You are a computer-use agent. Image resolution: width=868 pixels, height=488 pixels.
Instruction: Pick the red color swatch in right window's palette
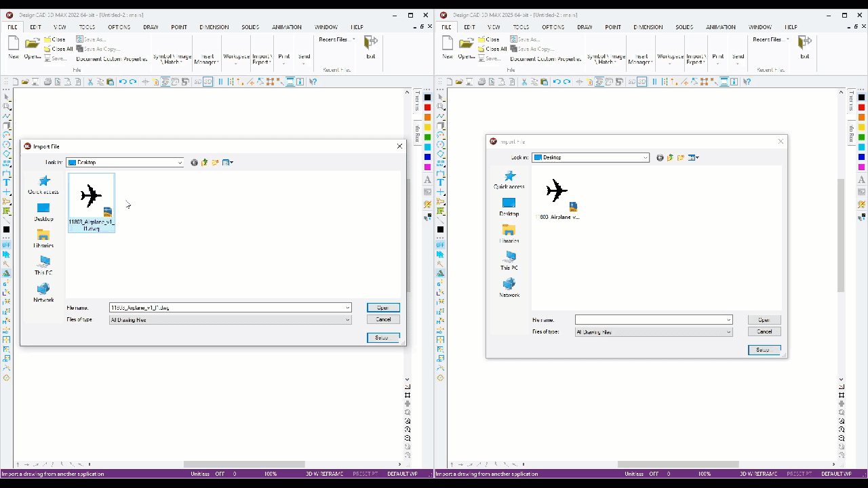click(x=862, y=107)
